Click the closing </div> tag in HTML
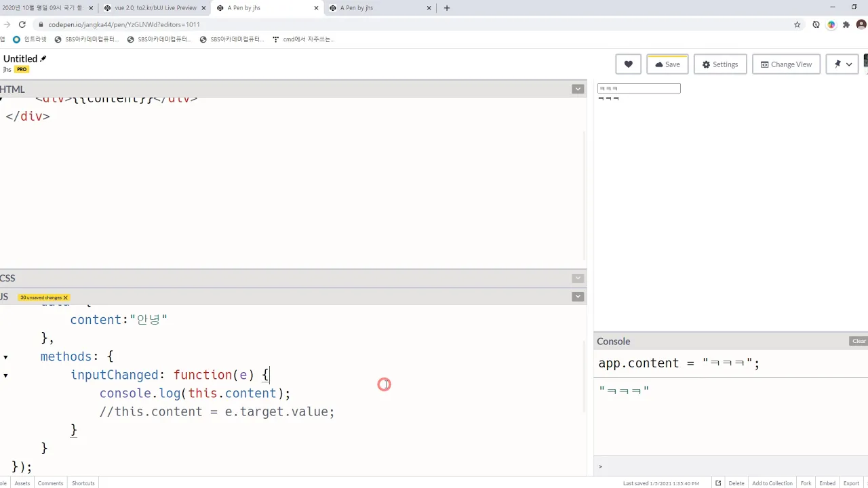Viewport: 868px width, 488px height. [x=28, y=116]
